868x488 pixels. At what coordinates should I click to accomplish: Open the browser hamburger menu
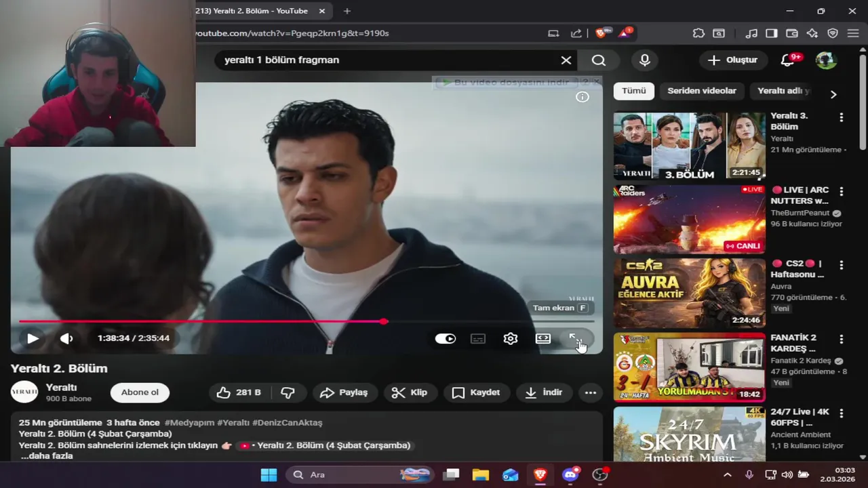tap(853, 33)
